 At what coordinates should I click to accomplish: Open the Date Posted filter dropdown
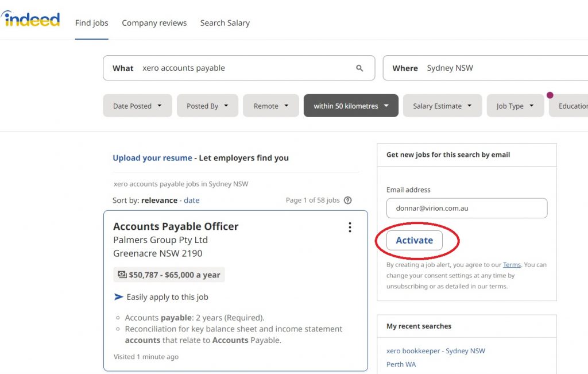click(137, 106)
